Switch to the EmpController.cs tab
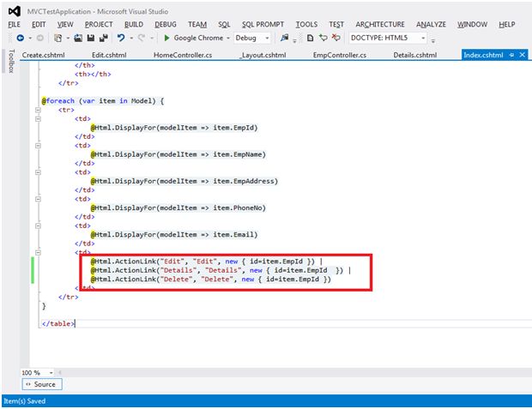Image resolution: width=532 pixels, height=409 pixels. [x=340, y=55]
